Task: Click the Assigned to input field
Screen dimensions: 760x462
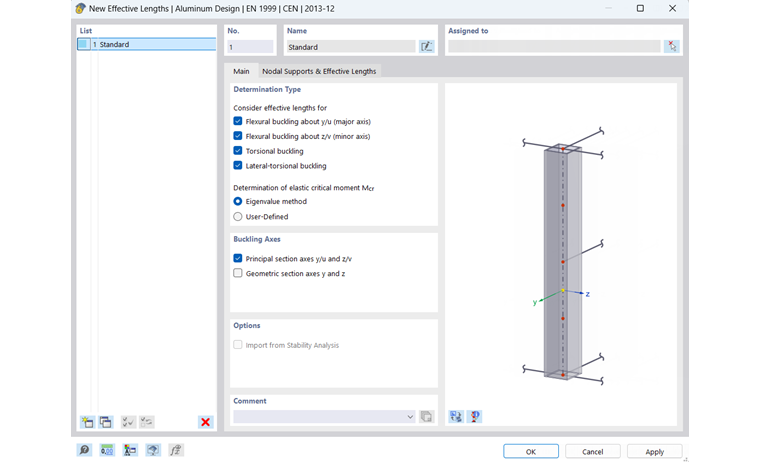Action: pyautogui.click(x=554, y=47)
